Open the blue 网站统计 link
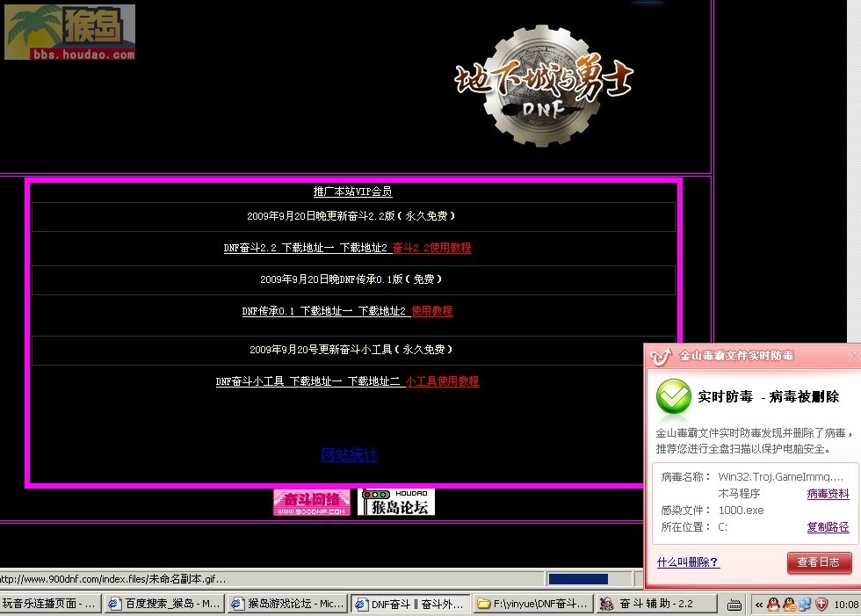The width and height of the screenshot is (861, 616). click(x=350, y=454)
